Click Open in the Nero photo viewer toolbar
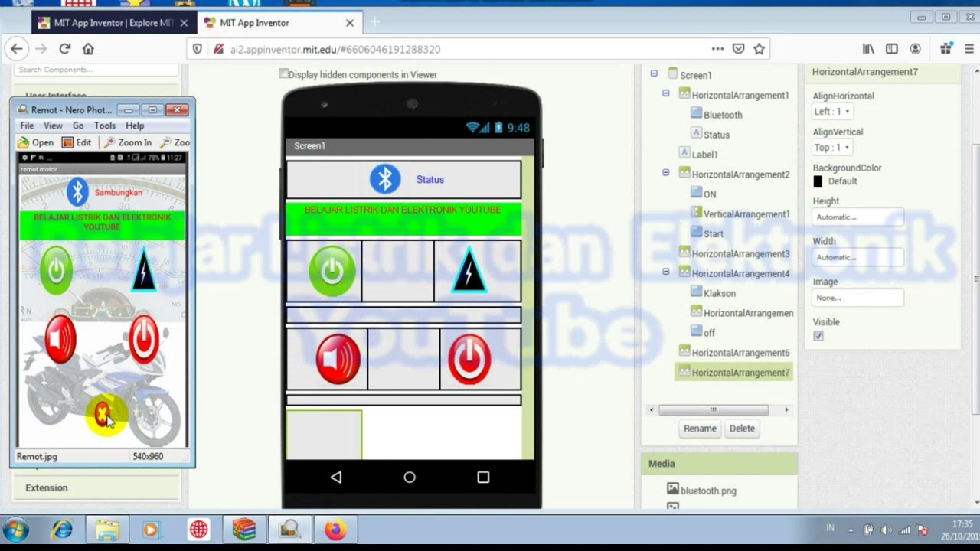This screenshot has width=980, height=551. click(36, 142)
